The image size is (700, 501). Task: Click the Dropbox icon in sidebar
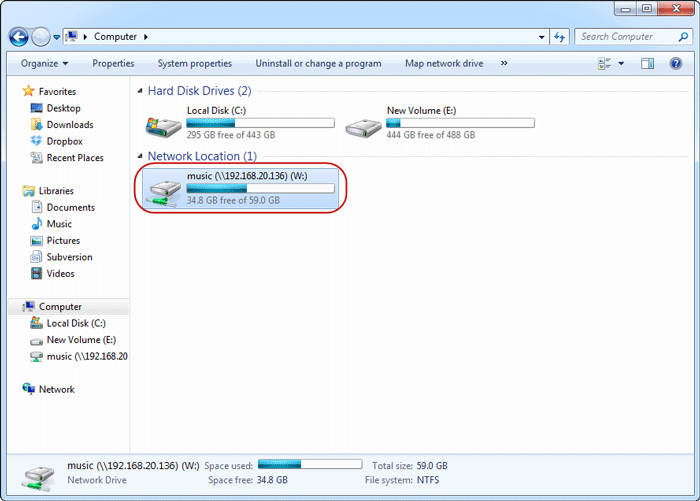(x=37, y=141)
